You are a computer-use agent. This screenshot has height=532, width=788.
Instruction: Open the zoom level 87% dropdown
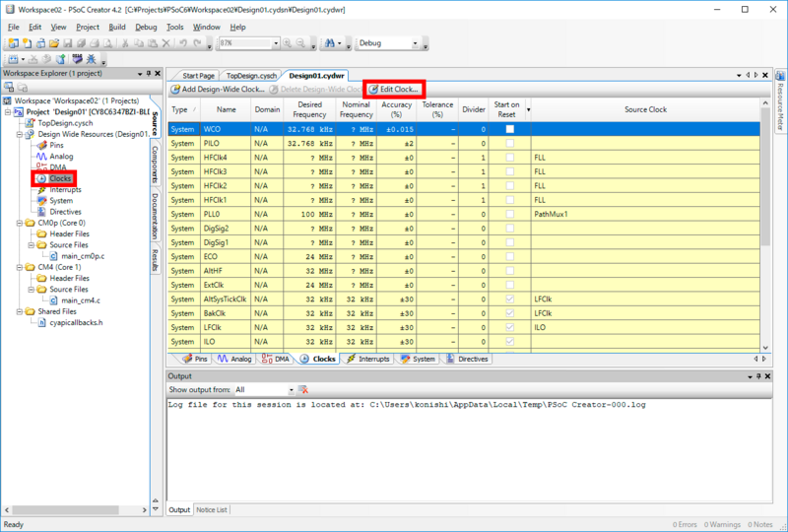pyautogui.click(x=276, y=43)
